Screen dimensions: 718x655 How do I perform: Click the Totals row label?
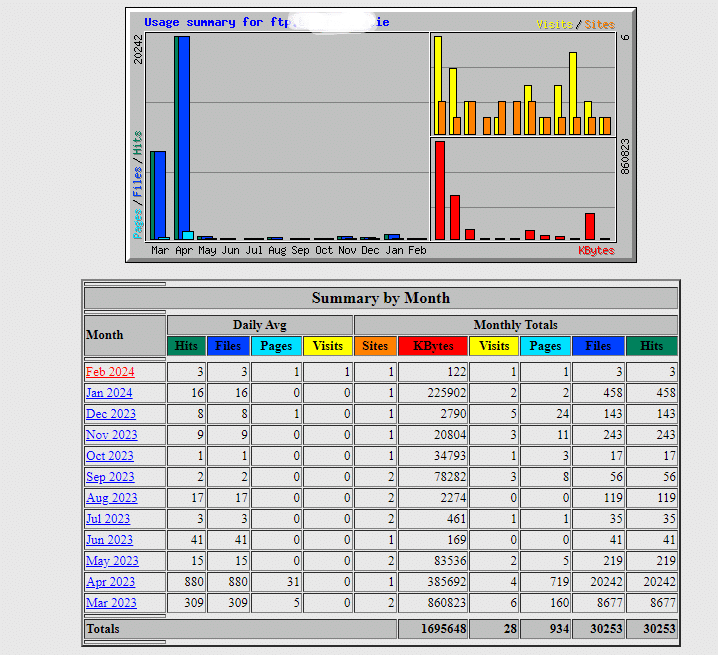click(103, 629)
